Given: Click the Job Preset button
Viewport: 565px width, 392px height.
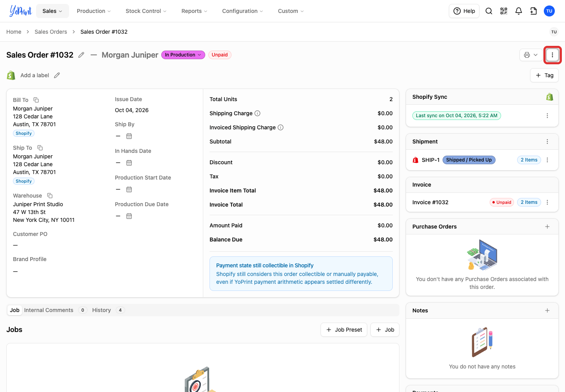Looking at the screenshot, I should [344, 330].
